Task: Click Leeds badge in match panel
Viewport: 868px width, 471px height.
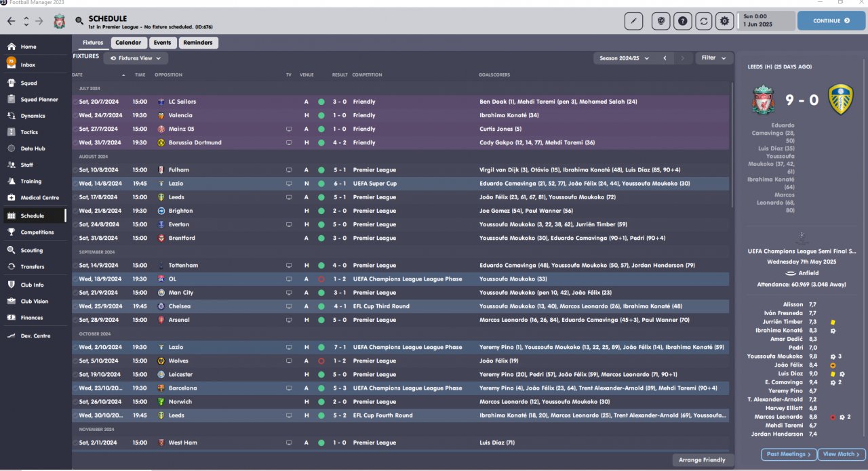Action: tap(841, 100)
